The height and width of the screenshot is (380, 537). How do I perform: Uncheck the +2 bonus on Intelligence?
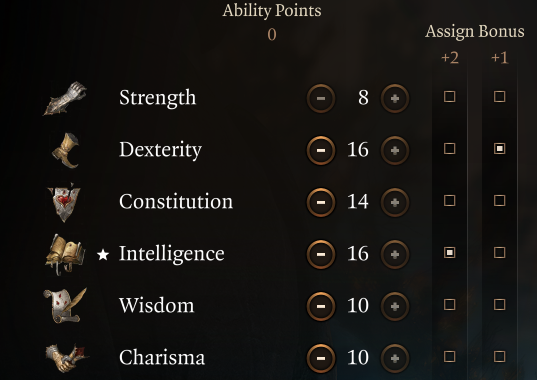pyautogui.click(x=449, y=253)
